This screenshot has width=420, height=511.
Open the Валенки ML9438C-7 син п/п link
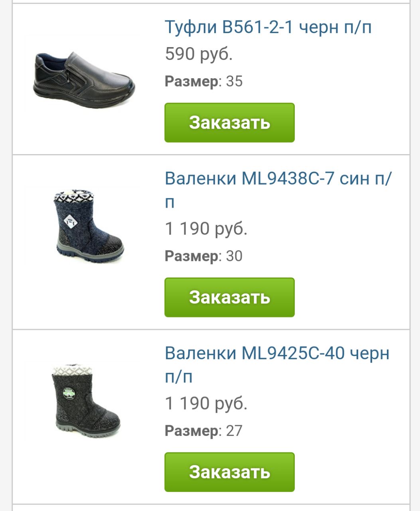278,190
